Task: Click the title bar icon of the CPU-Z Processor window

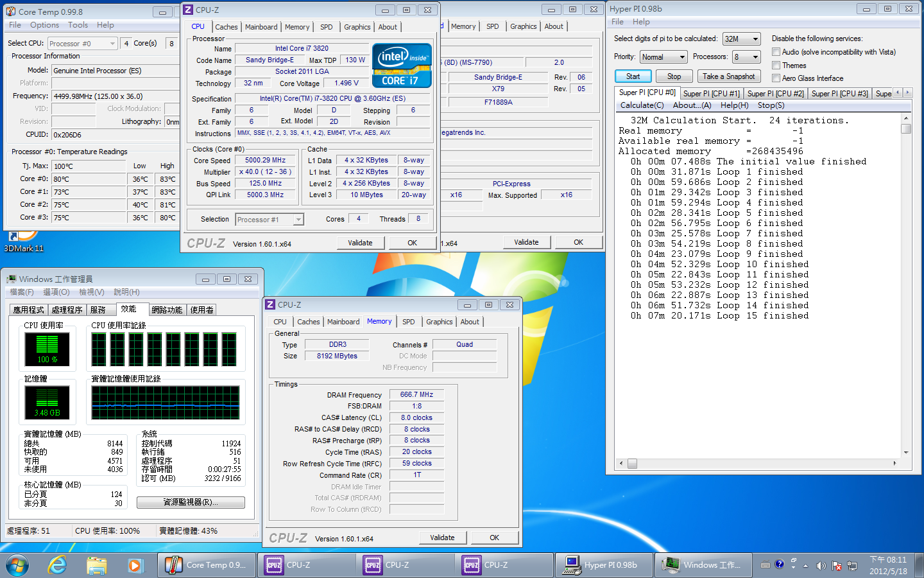Action: click(188, 10)
